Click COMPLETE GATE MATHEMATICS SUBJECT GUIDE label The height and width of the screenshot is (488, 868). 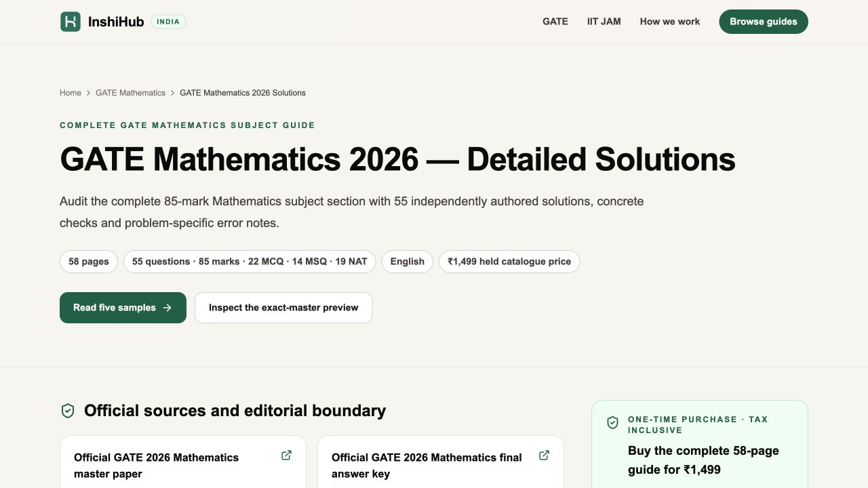point(187,125)
